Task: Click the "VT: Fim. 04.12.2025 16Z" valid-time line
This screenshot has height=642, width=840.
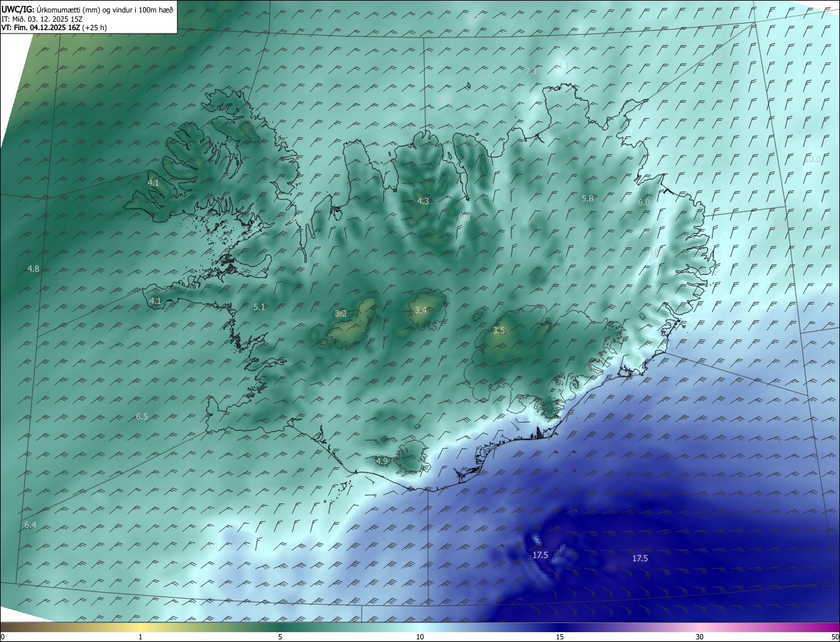Action: click(41, 28)
